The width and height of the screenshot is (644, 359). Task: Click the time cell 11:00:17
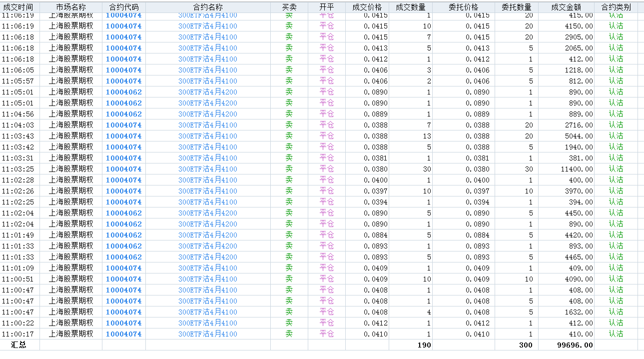[x=18, y=334]
